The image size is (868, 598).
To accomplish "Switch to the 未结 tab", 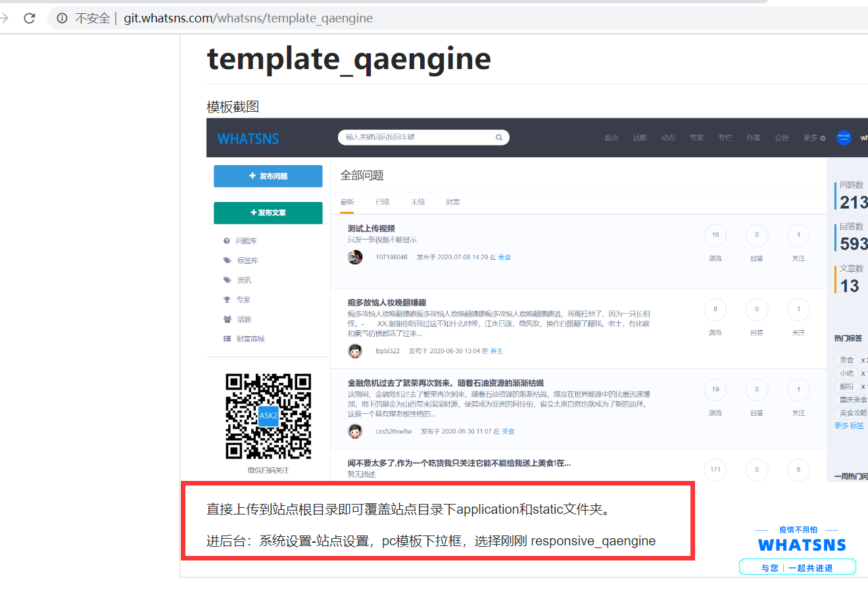I will pos(418,202).
